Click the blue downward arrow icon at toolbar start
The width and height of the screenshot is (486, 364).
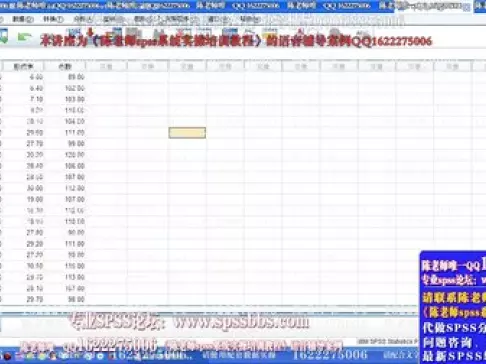click(4, 36)
